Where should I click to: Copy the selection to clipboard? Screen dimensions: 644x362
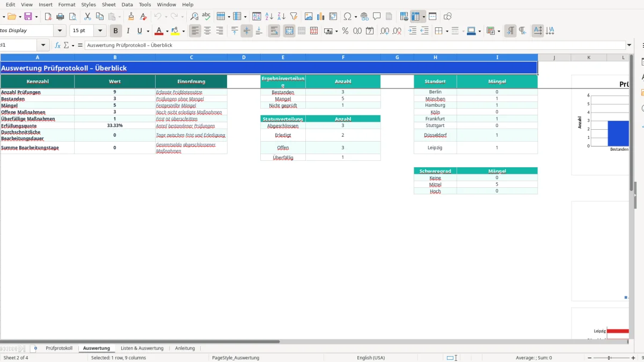click(99, 17)
